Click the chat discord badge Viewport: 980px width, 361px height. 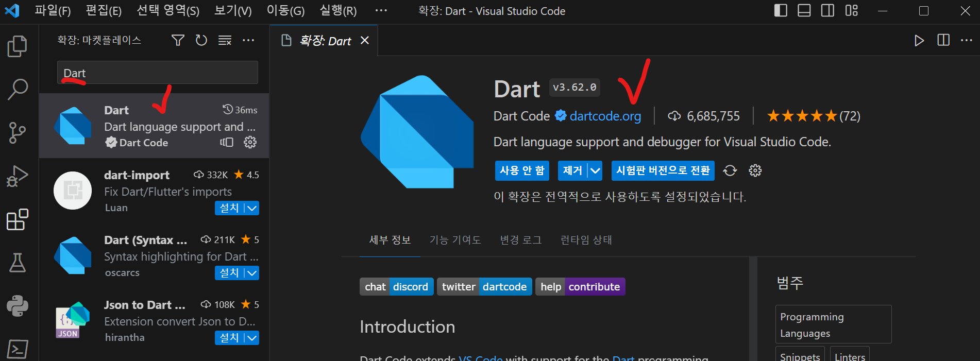396,287
